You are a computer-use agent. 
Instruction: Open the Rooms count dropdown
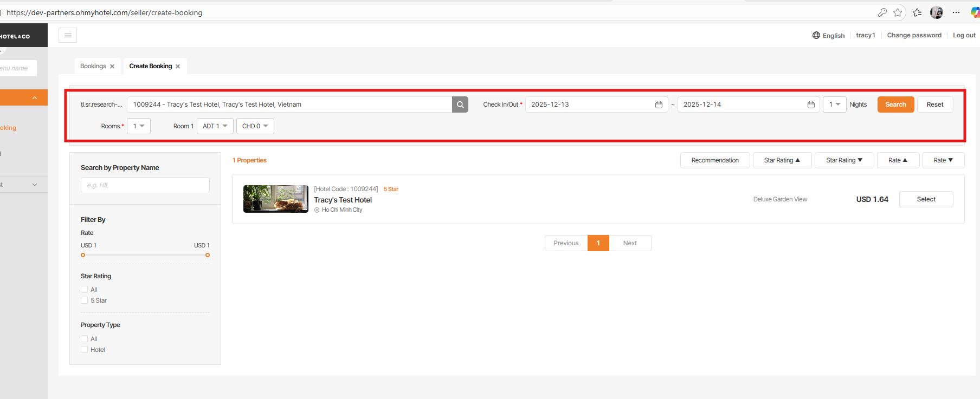click(139, 126)
